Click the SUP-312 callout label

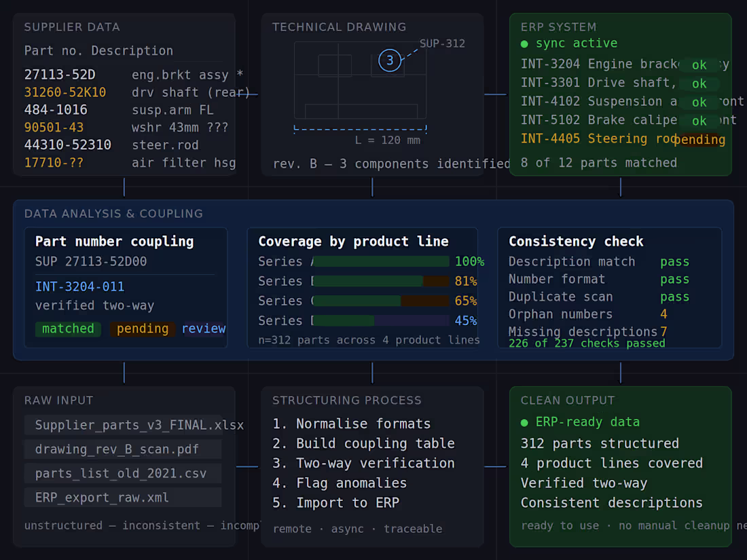pos(442,43)
